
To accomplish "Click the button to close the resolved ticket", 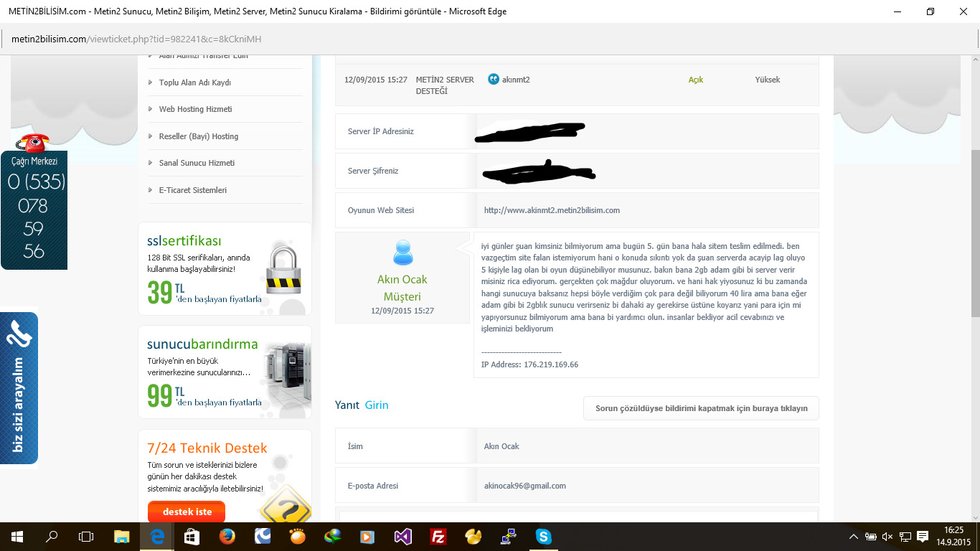I will [701, 408].
